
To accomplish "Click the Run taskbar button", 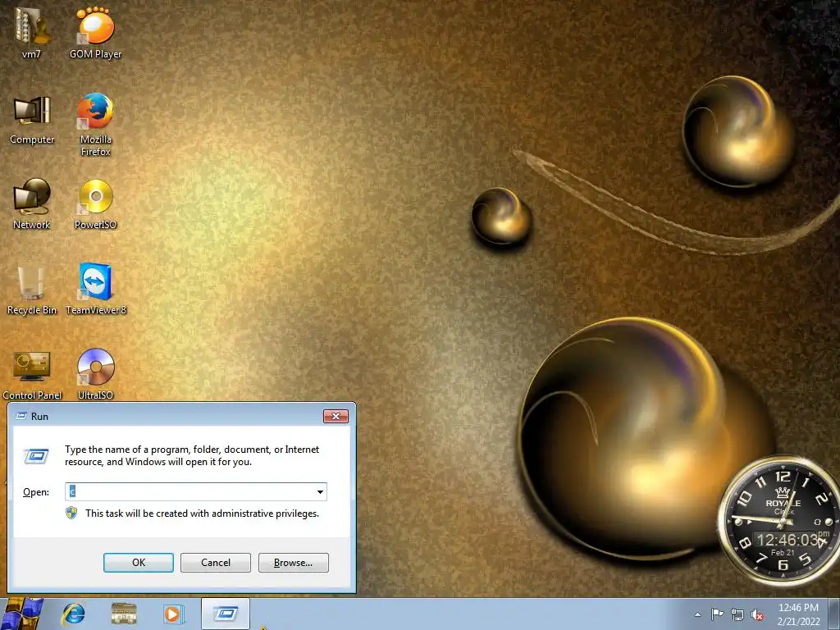I will tap(226, 614).
